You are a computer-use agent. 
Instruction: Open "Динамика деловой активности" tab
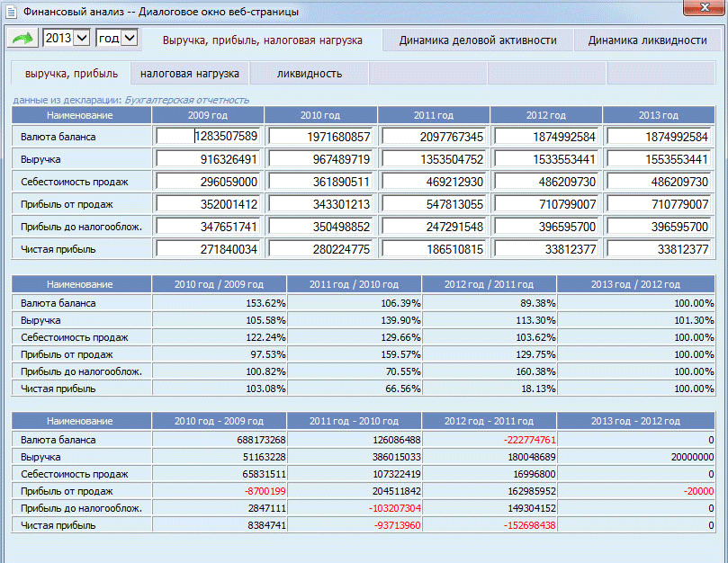coord(478,40)
